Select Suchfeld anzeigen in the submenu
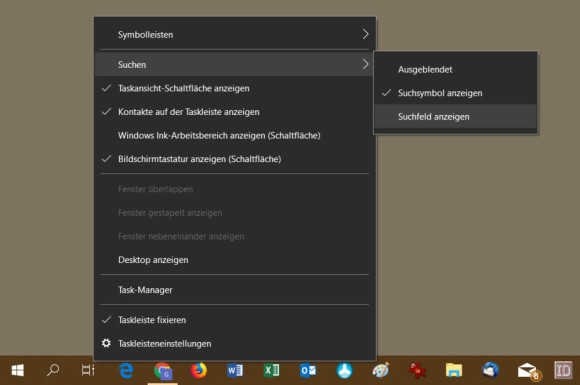 pos(455,116)
